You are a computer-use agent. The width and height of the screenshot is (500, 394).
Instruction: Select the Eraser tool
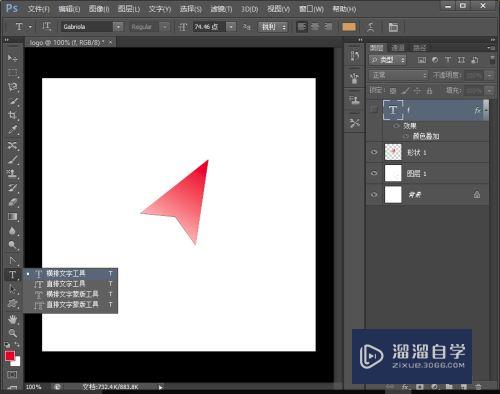12,202
